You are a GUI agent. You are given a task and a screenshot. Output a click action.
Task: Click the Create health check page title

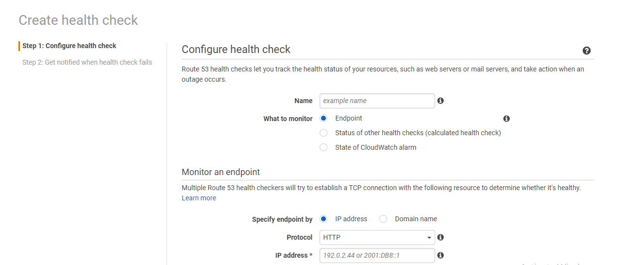click(x=78, y=20)
